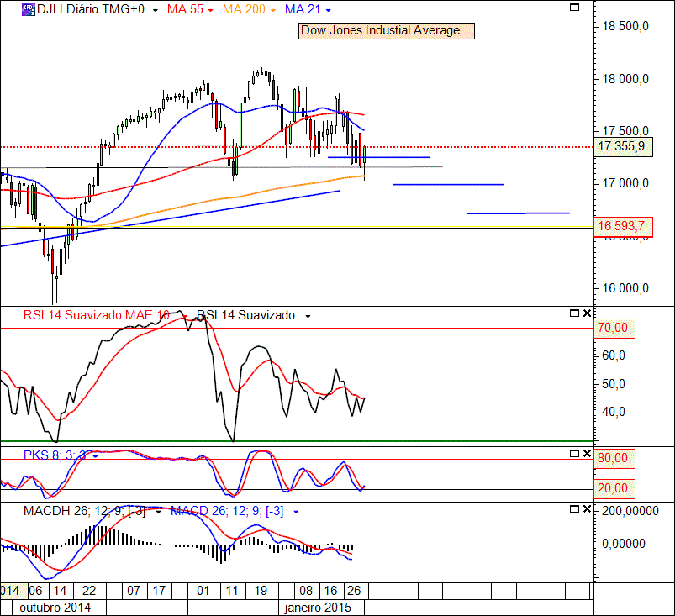The height and width of the screenshot is (616, 675).
Task: Open the MA 55 dropdown arrow
Action: 210,10
